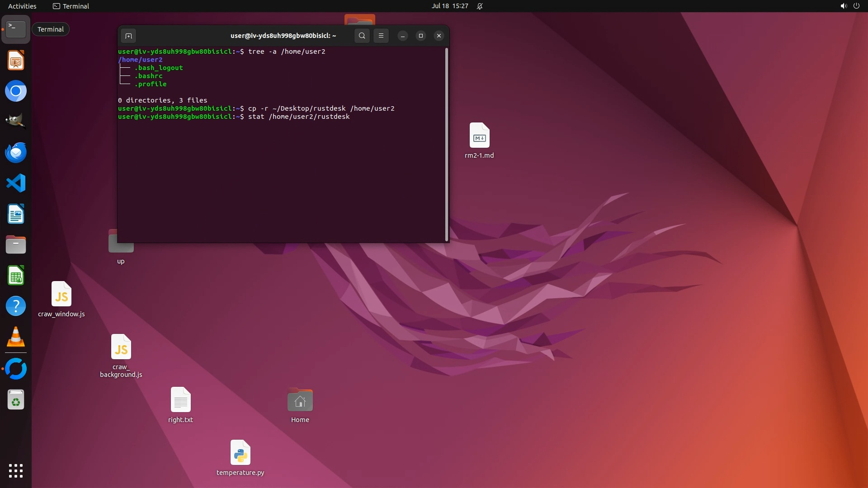Click the terminal window vertical scrollbar
This screenshot has width=868, height=488.
coord(447,145)
